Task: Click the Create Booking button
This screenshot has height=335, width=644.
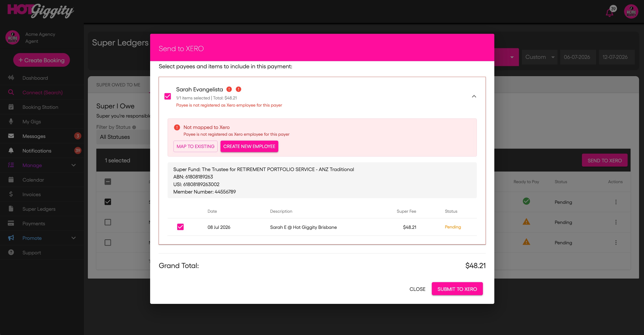Action: click(41, 60)
